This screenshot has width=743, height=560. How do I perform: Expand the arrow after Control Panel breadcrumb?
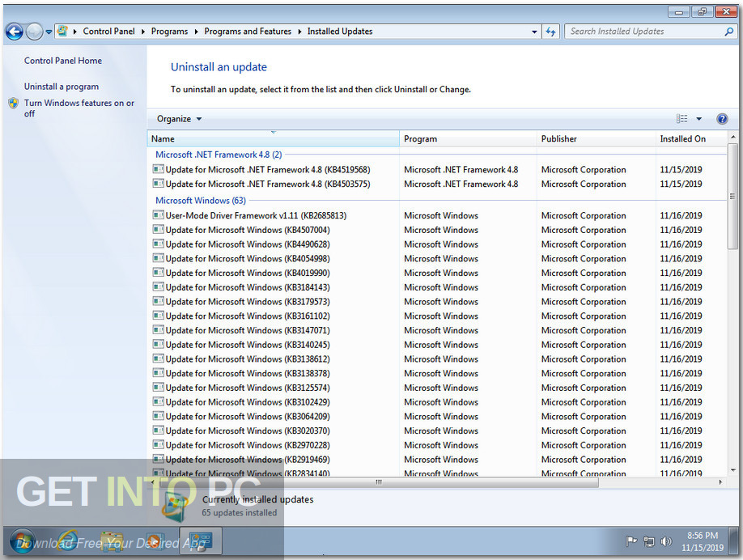click(143, 32)
